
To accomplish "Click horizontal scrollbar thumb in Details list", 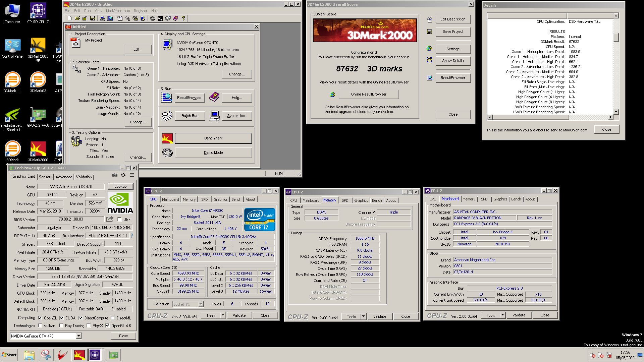I will point(531,117).
